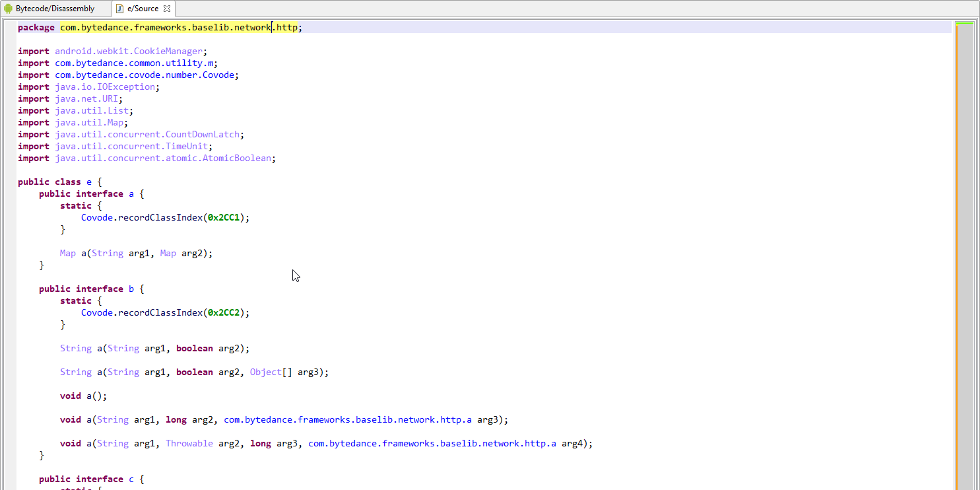Click the 'package' keyword on the first line
980x490 pixels.
click(x=36, y=27)
